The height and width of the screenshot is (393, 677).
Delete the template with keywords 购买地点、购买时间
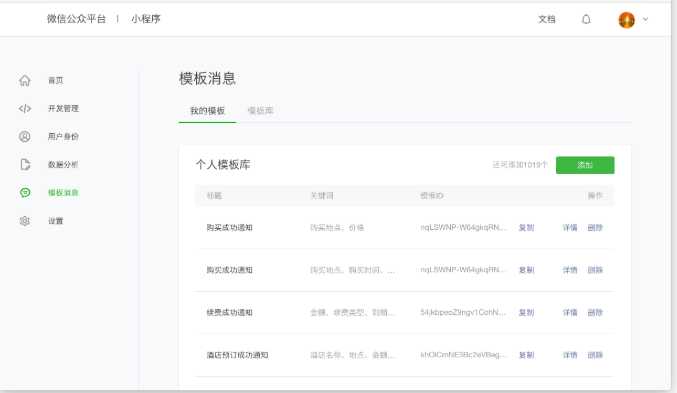(x=595, y=270)
